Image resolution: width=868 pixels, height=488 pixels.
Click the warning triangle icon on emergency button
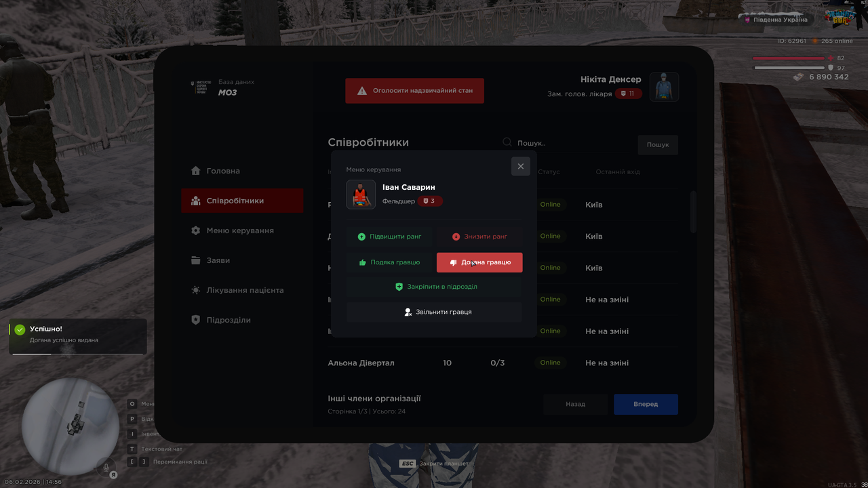[362, 91]
